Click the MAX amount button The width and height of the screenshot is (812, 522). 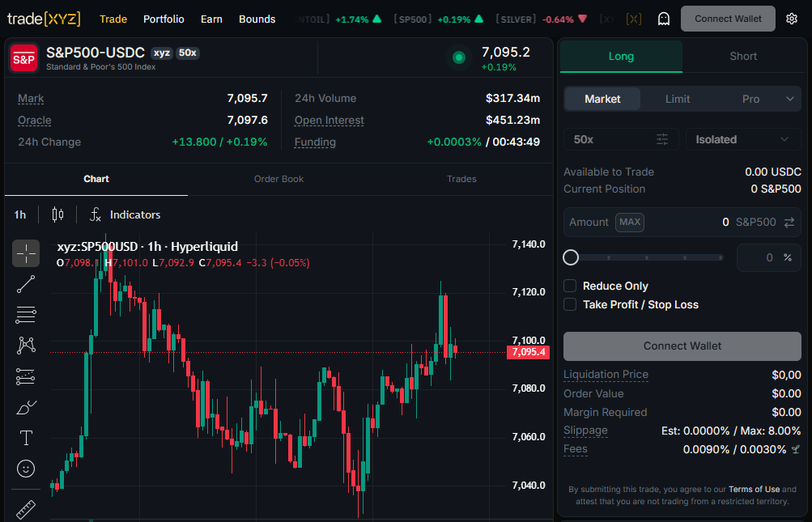[630, 223]
